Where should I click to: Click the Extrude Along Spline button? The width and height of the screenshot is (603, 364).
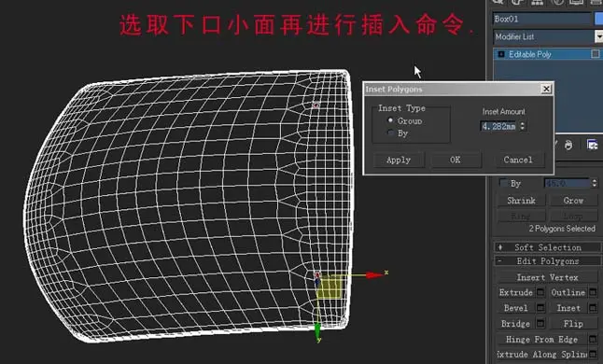(x=541, y=354)
